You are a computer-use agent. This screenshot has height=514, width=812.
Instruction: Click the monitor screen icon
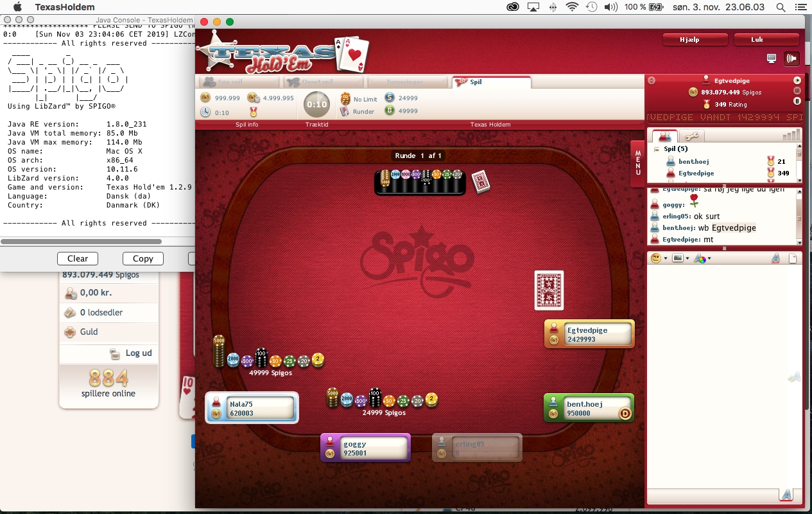(772, 58)
